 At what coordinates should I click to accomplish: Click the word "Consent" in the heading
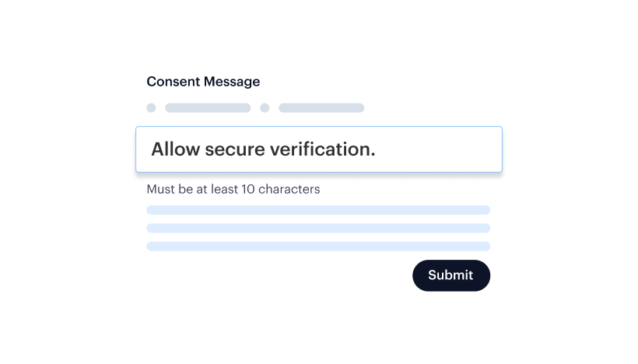(x=173, y=82)
